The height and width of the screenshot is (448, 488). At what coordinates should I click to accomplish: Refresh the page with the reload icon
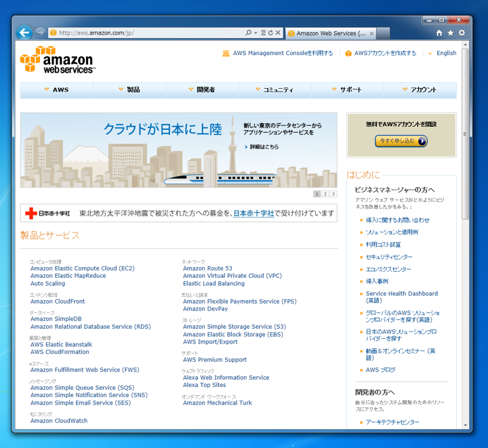(270, 33)
